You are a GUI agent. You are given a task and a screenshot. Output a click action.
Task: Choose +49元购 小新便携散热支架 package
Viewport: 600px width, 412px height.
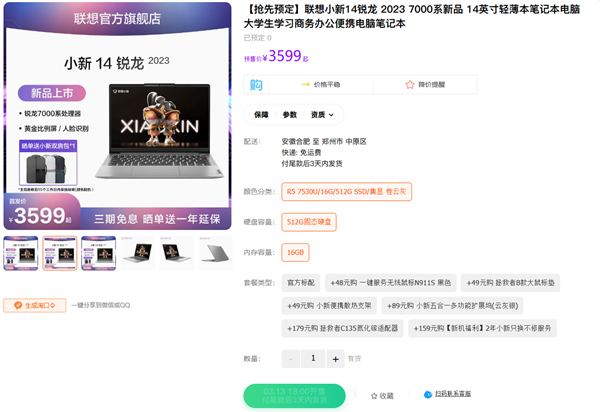(329, 306)
